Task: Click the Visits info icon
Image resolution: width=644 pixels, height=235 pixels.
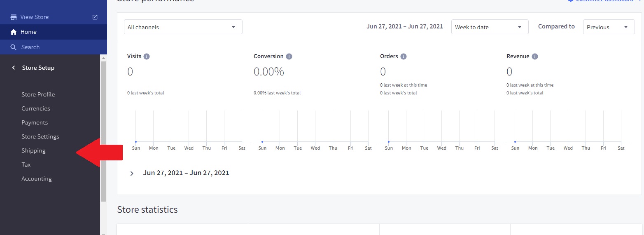Action: [147, 56]
